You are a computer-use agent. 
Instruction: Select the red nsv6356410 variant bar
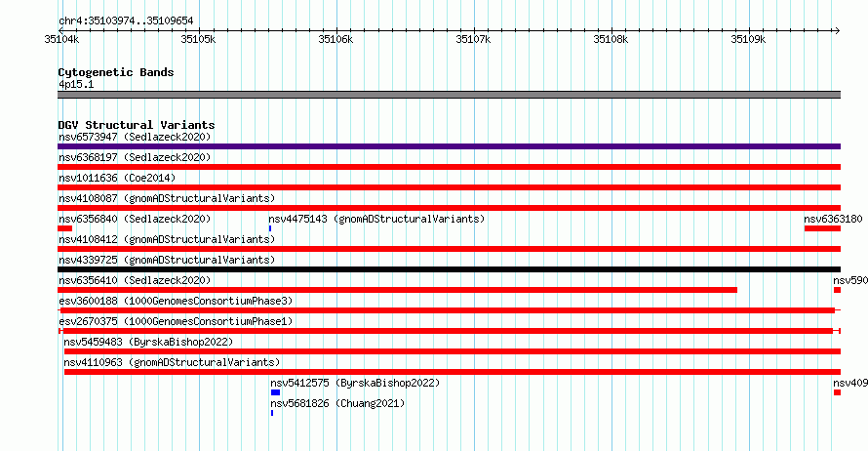398,290
